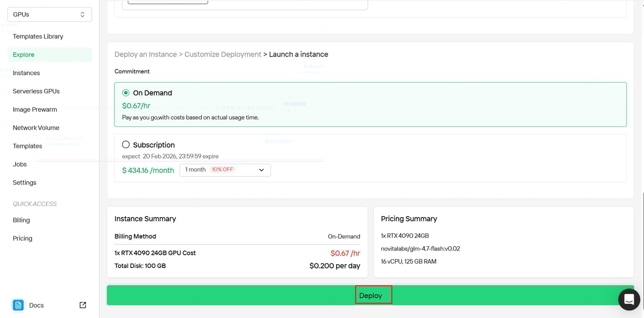Go to the Explore sidebar item

click(50, 55)
